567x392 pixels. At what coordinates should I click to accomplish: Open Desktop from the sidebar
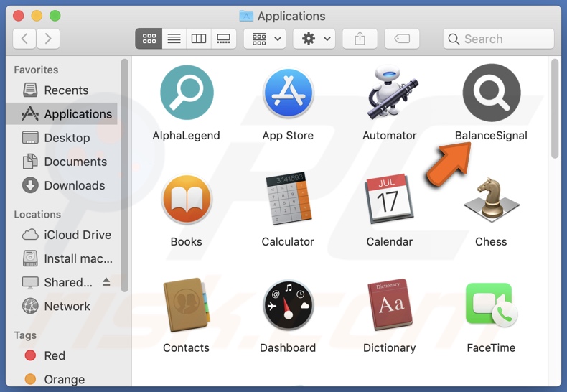pos(62,138)
